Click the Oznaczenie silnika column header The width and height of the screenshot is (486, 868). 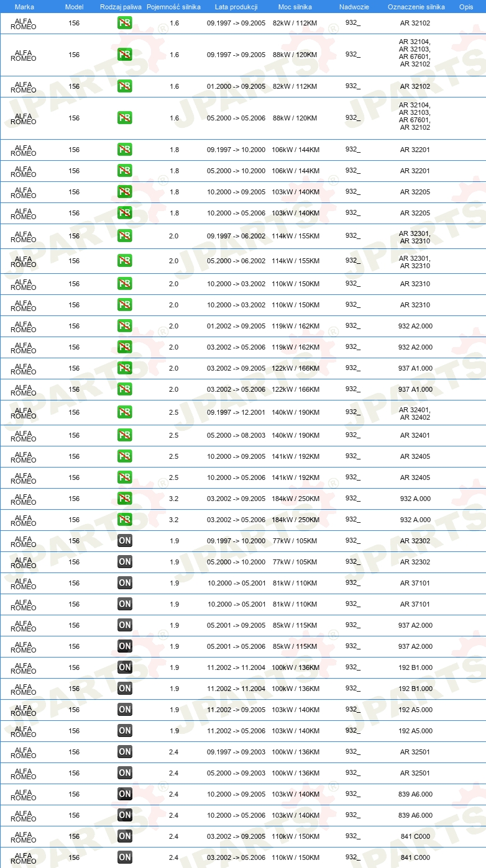(416, 6)
